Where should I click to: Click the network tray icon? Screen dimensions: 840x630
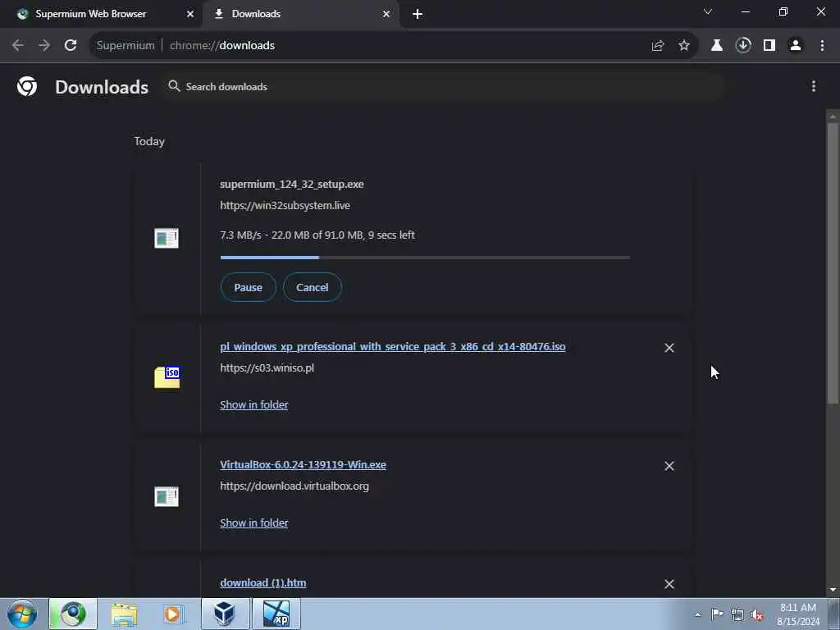[737, 614]
